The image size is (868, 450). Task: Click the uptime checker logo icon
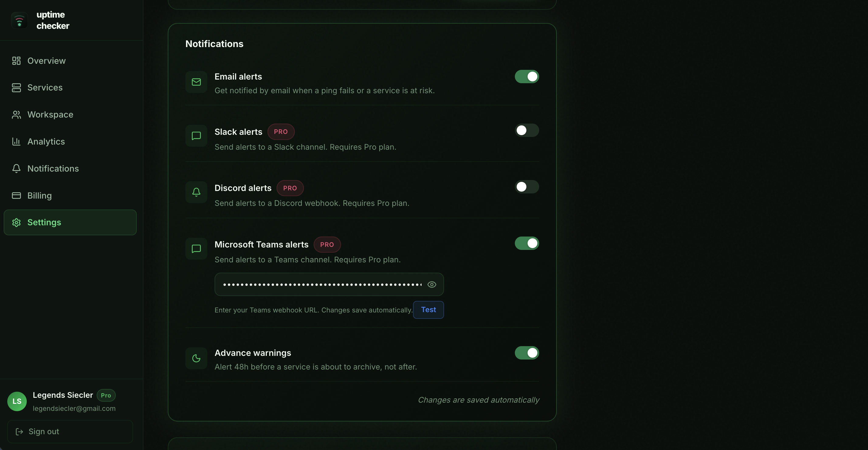(19, 21)
